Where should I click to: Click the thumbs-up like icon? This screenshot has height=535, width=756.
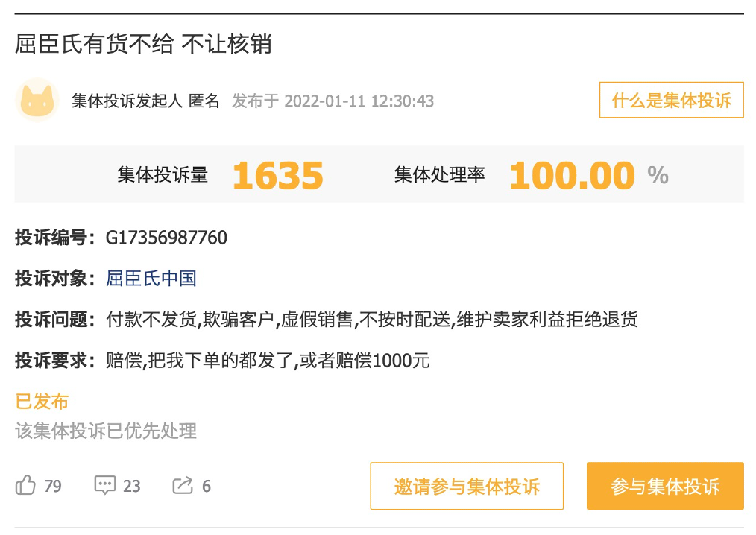click(25, 486)
